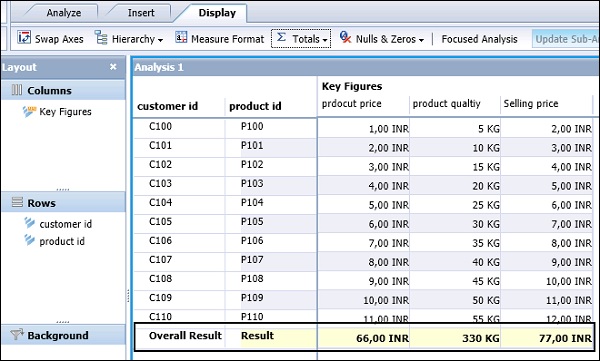Close the Layout panel
The image size is (600, 361).
coord(113,67)
